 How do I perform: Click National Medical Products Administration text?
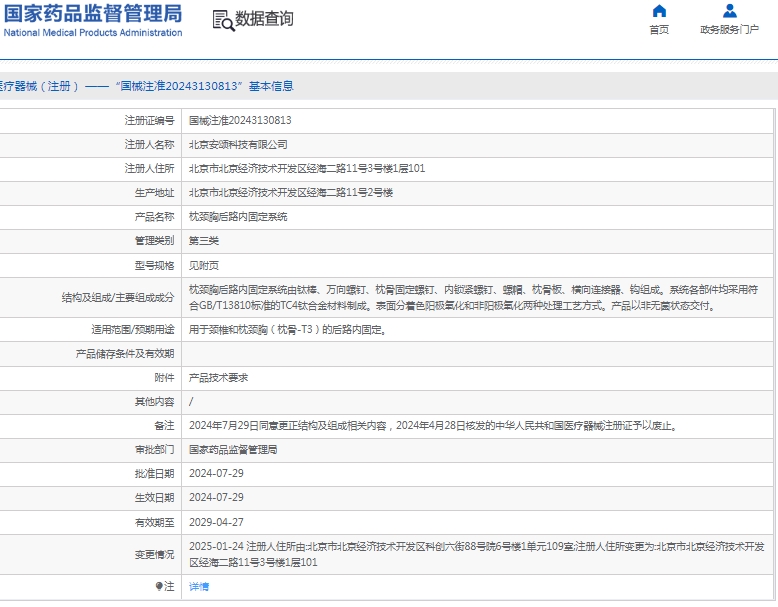point(93,33)
